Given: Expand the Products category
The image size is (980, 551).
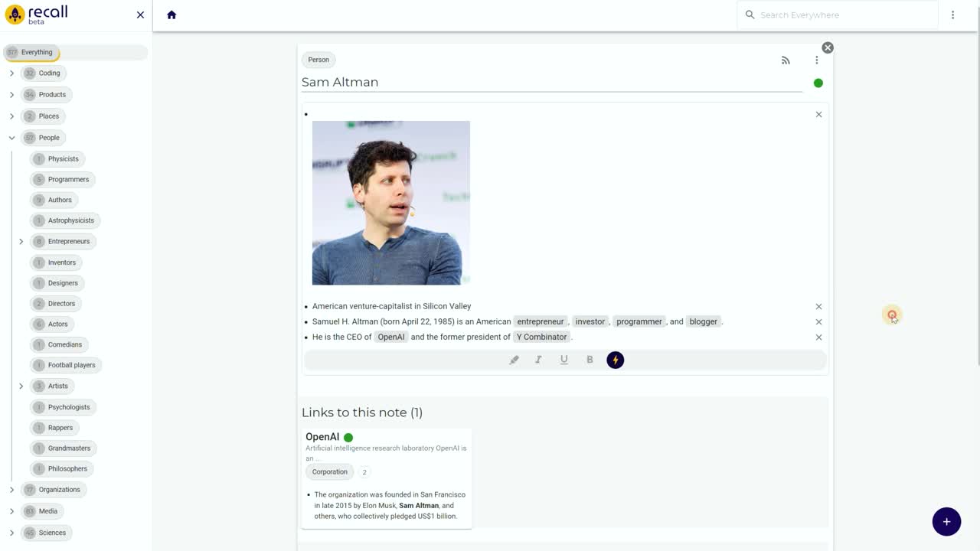Looking at the screenshot, I should click(11, 95).
